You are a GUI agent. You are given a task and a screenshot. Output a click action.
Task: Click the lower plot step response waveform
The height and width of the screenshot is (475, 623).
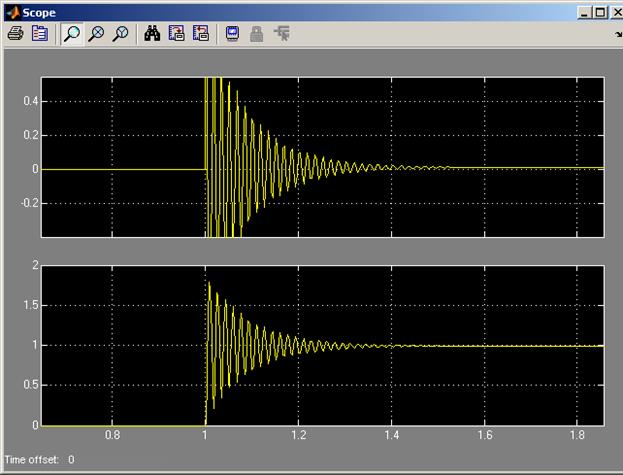tap(323, 346)
